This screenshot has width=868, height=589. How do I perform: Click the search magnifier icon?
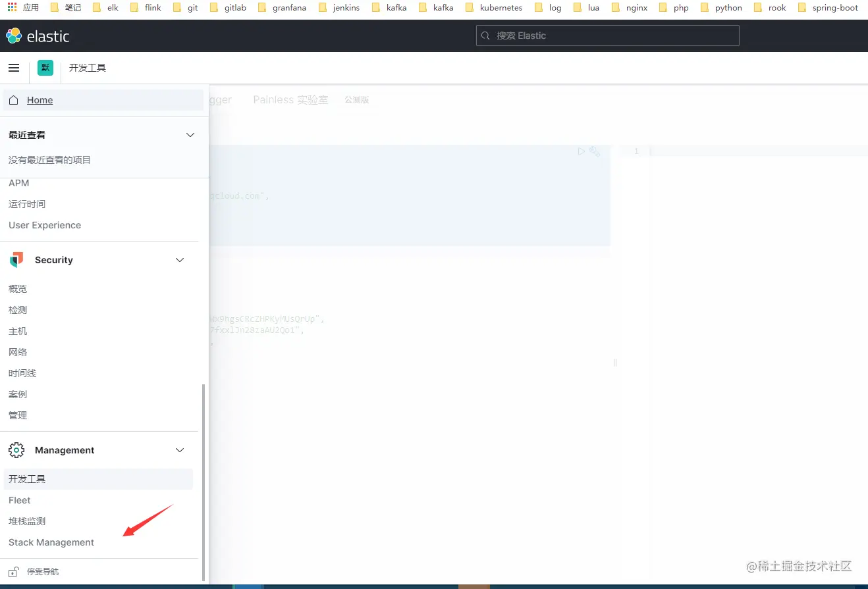[x=486, y=36]
